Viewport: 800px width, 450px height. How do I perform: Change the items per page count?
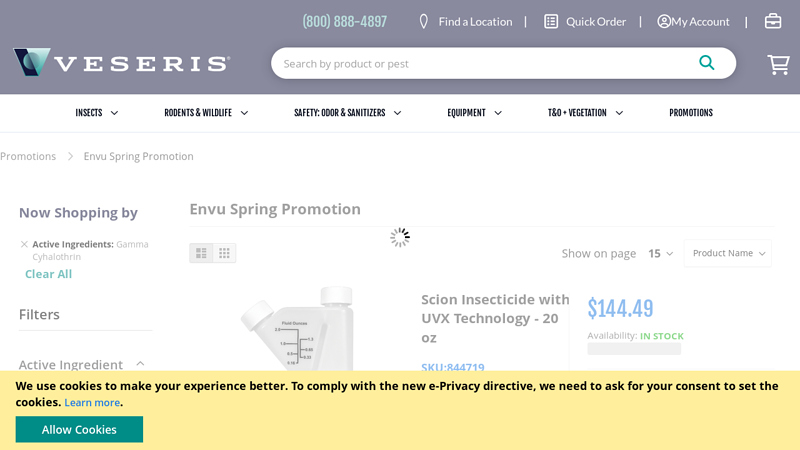click(x=660, y=253)
